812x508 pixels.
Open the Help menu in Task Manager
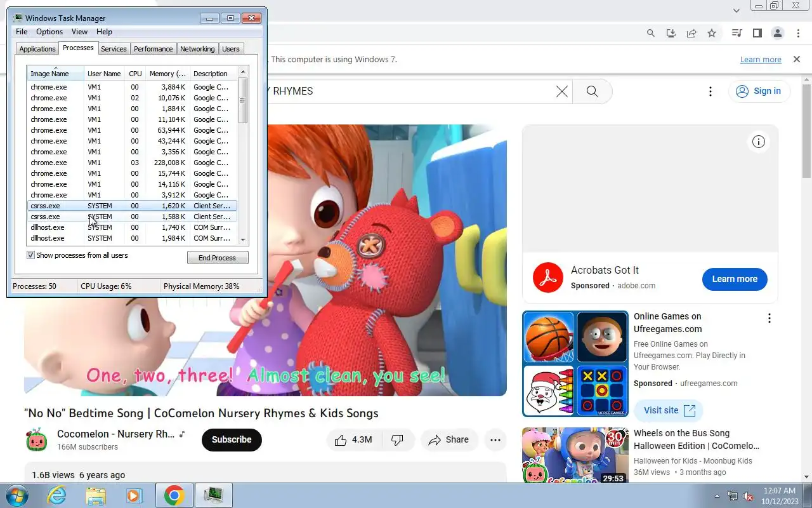click(x=104, y=32)
